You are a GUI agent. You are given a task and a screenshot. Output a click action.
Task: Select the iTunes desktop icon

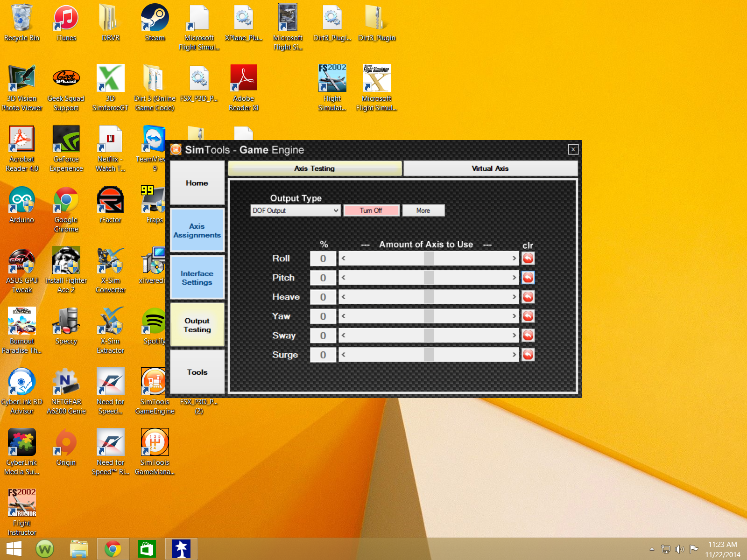pos(66,22)
